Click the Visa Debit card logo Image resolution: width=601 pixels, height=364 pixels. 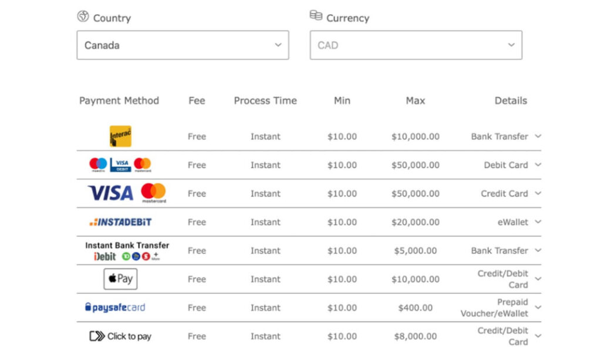(x=120, y=165)
